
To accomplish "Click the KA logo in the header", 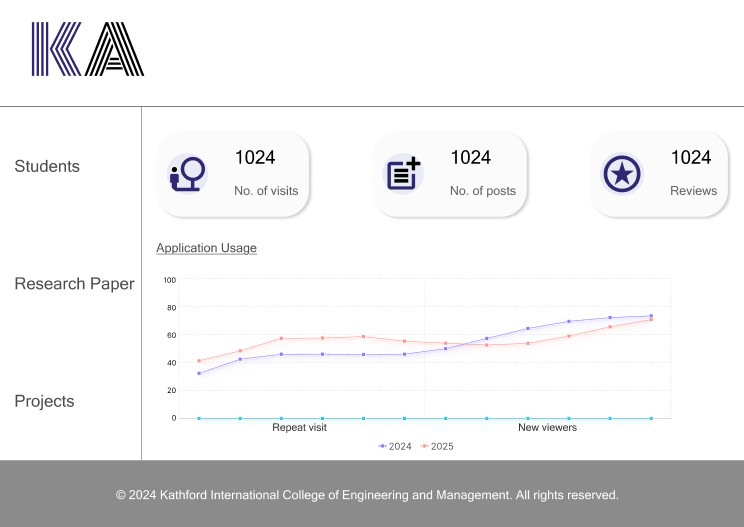I will pos(88,50).
